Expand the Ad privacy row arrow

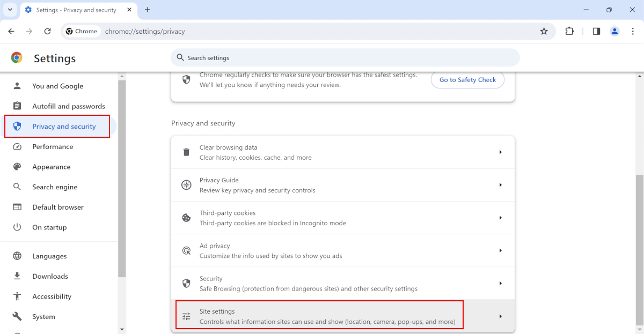[500, 250]
